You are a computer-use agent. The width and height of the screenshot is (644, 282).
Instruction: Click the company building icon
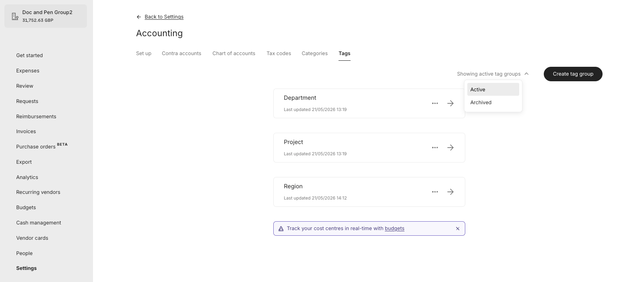click(x=15, y=16)
